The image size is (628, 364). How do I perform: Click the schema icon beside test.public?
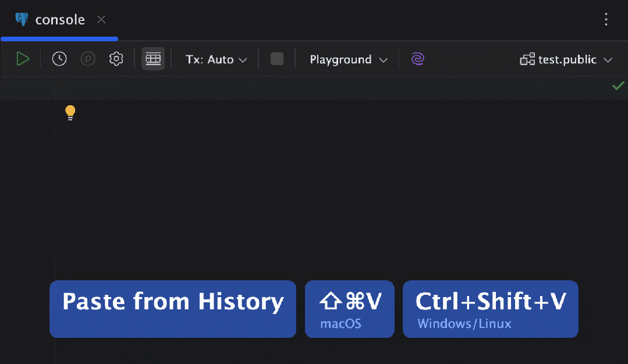(527, 59)
